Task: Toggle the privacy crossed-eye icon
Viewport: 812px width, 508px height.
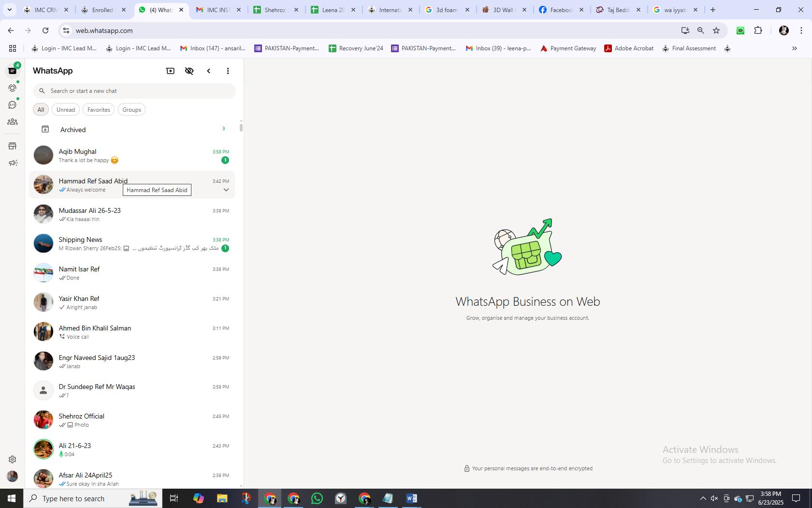Action: click(x=189, y=71)
